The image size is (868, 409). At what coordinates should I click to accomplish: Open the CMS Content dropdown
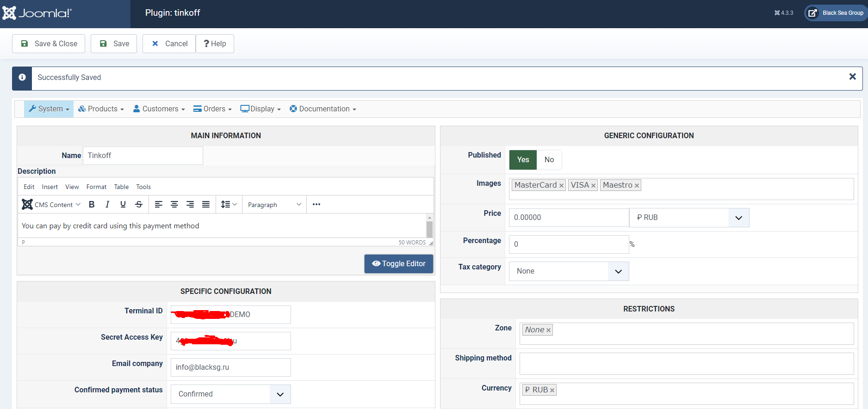point(51,204)
